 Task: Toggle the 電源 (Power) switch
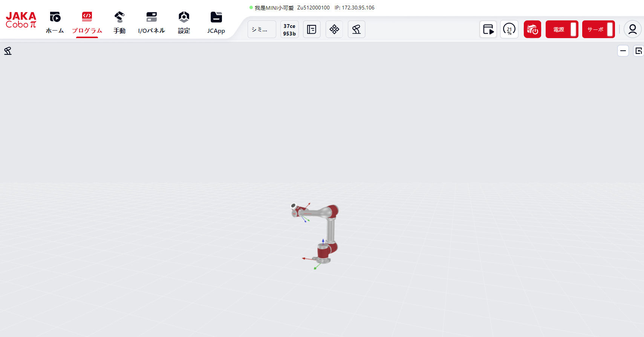pyautogui.click(x=562, y=29)
